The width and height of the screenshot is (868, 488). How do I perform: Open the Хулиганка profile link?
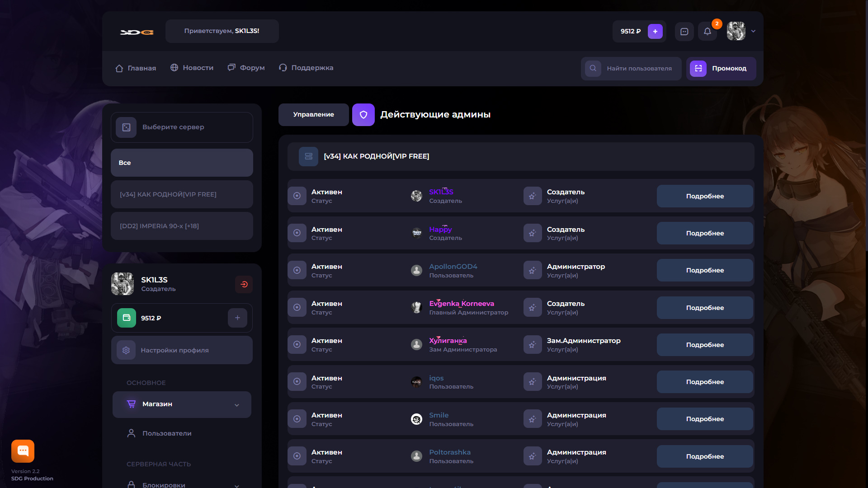point(448,341)
